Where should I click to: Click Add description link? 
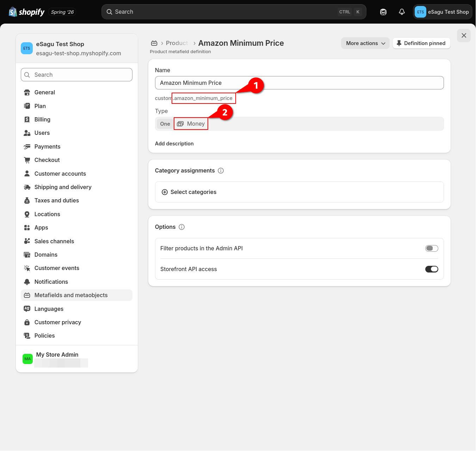tap(174, 144)
